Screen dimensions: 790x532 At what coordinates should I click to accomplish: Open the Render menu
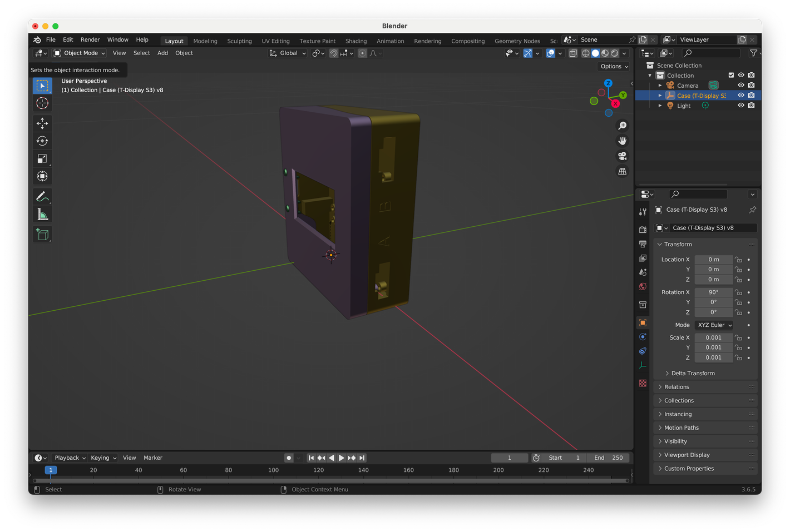point(90,40)
